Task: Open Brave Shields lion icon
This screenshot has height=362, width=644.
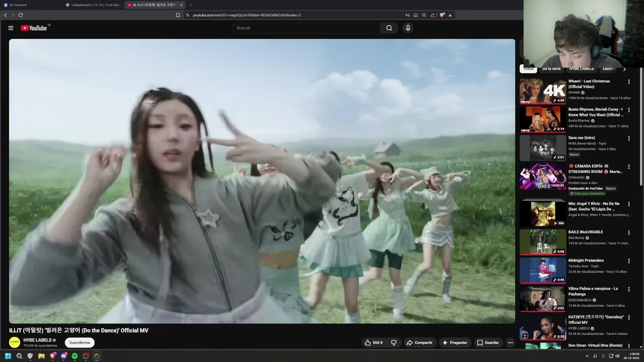Action: click(x=442, y=15)
